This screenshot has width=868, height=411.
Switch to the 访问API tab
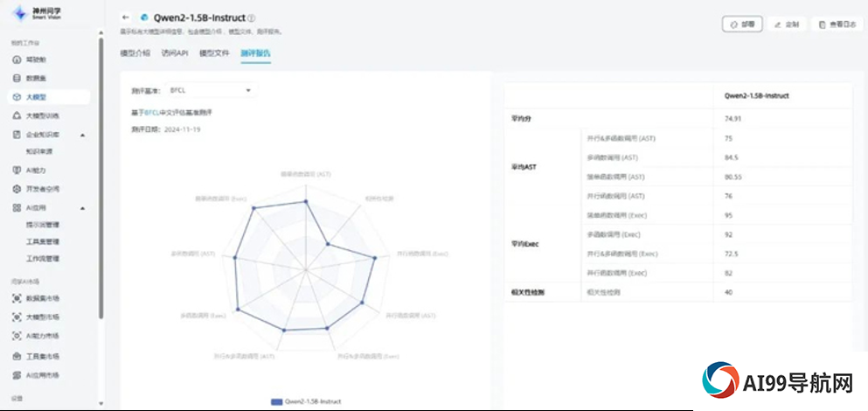174,53
